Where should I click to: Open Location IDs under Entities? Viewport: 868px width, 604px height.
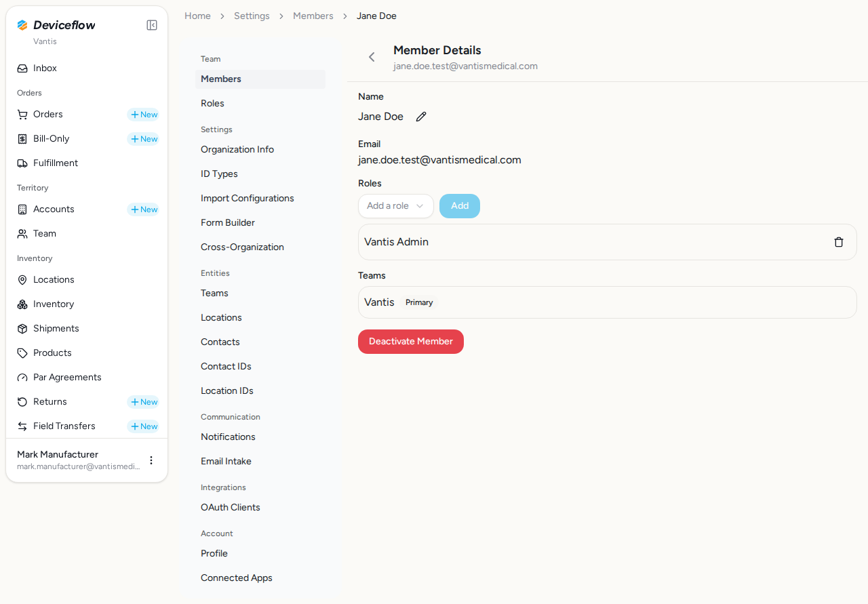click(260, 391)
